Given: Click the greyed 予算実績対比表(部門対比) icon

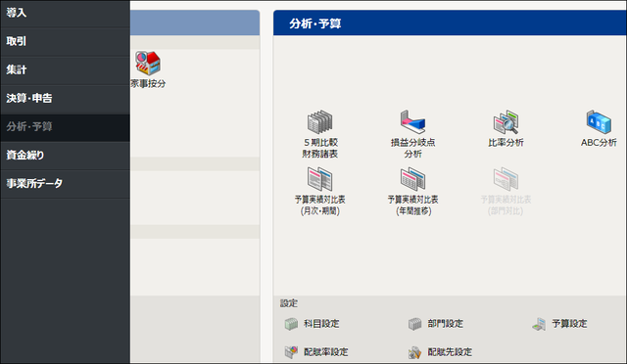Looking at the screenshot, I should tap(506, 179).
